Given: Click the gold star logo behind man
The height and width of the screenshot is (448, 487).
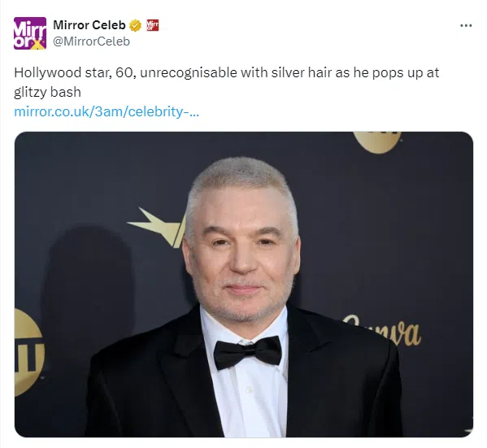Looking at the screenshot, I should 157,228.
